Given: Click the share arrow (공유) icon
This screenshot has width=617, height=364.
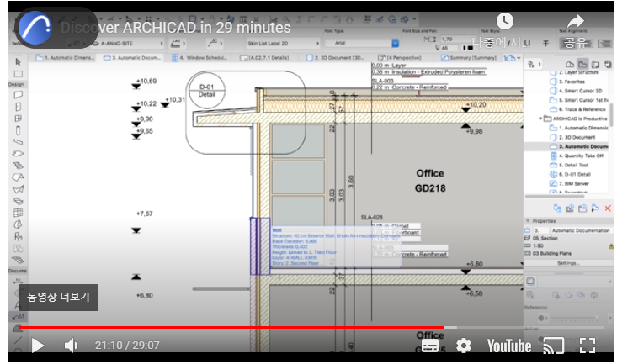Looking at the screenshot, I should click(x=576, y=21).
